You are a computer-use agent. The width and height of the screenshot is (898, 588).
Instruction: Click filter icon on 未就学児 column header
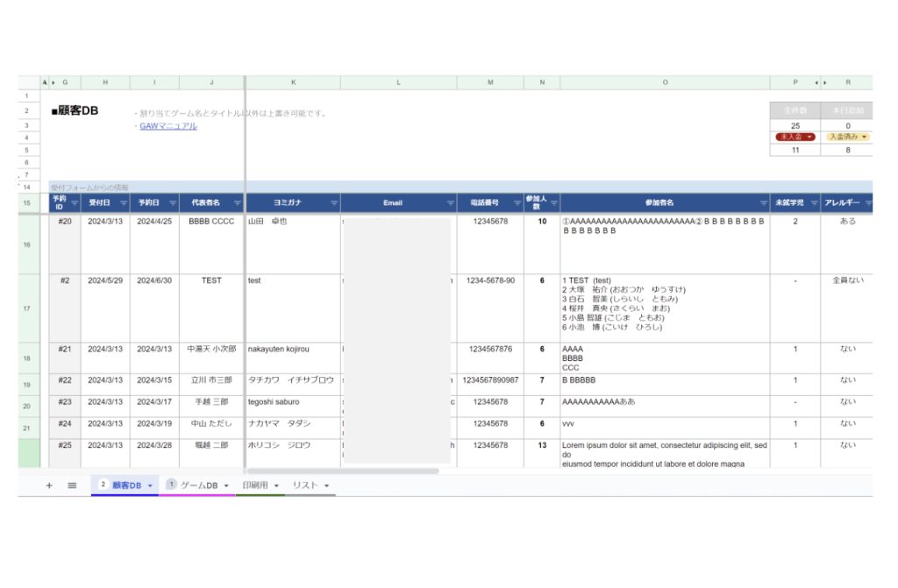tap(813, 203)
